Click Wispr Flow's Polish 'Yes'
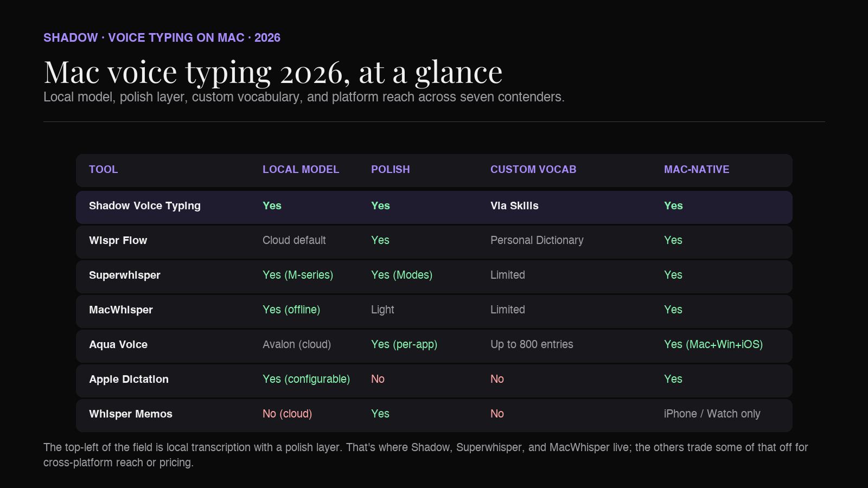This screenshot has width=868, height=488. [x=380, y=241]
